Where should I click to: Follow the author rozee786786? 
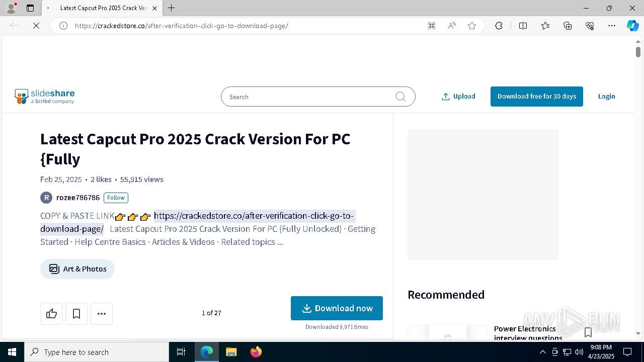coord(116,198)
